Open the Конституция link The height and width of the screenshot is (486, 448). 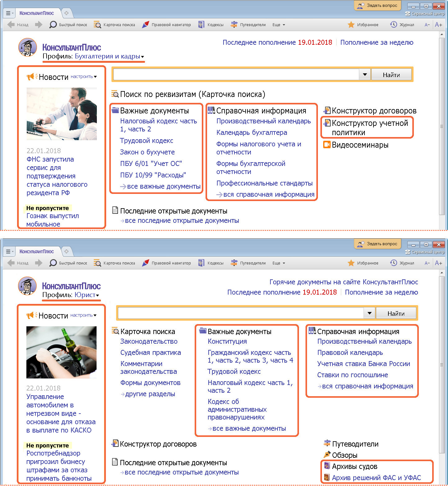click(x=227, y=341)
